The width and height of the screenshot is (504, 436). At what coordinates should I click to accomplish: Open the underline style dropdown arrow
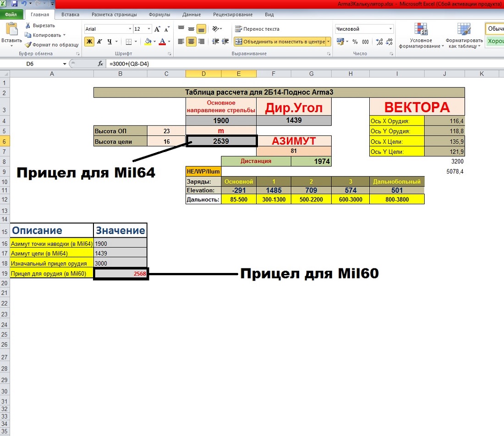coord(116,41)
